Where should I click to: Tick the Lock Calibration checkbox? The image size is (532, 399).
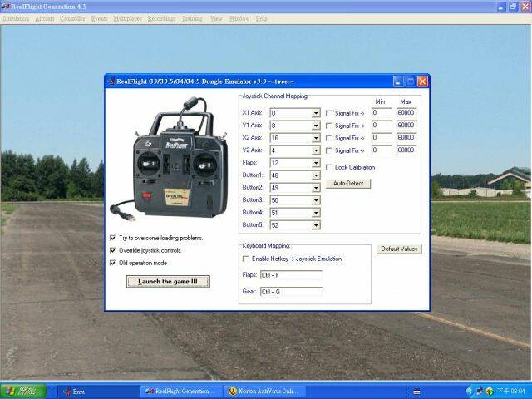(328, 167)
